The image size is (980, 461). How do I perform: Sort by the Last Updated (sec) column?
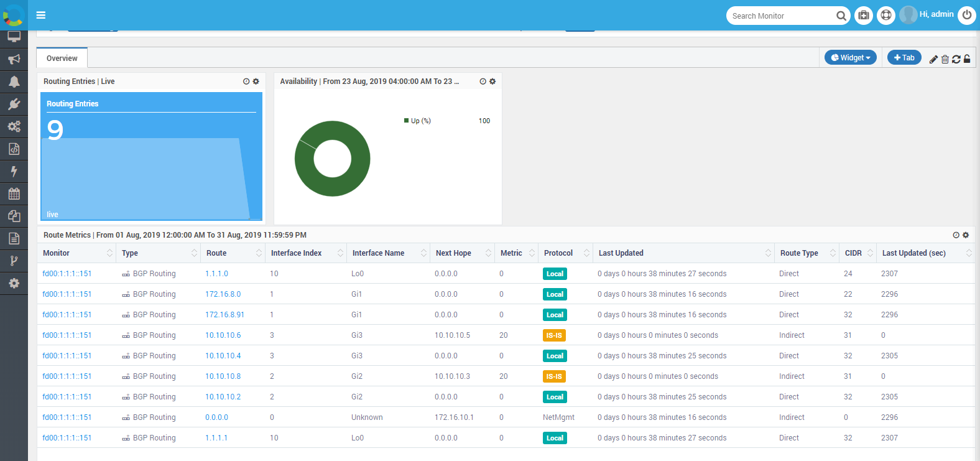[925, 253]
